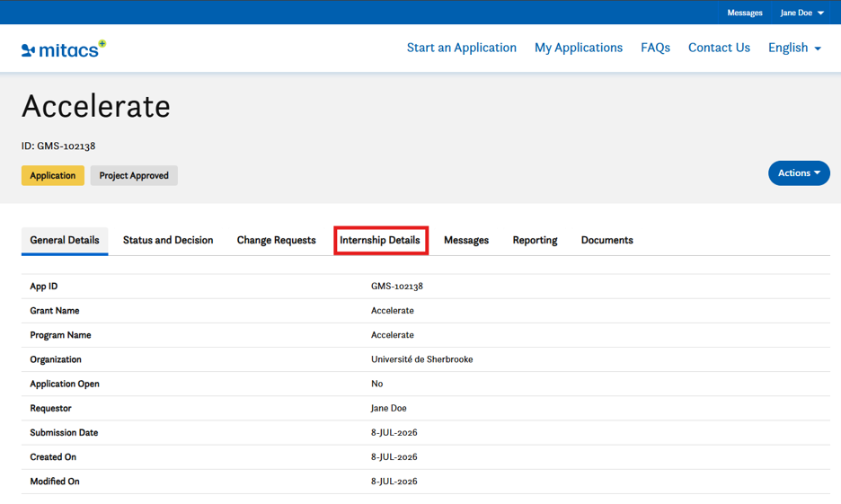Expand the Jane Doe account menu
Viewport: 841px width, 504px height.
pos(801,13)
